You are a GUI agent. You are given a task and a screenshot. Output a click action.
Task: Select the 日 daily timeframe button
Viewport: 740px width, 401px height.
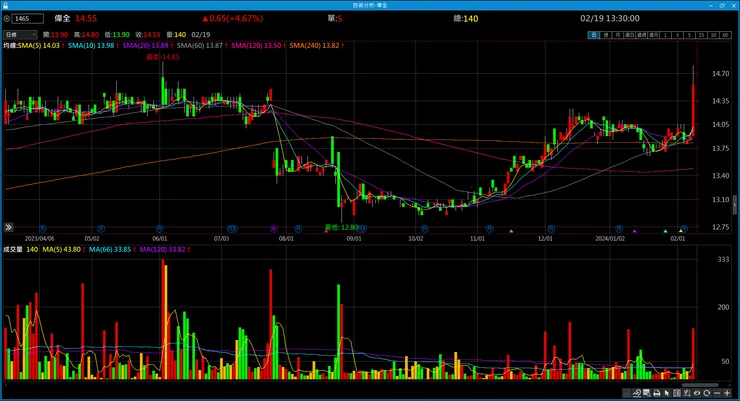pos(594,35)
